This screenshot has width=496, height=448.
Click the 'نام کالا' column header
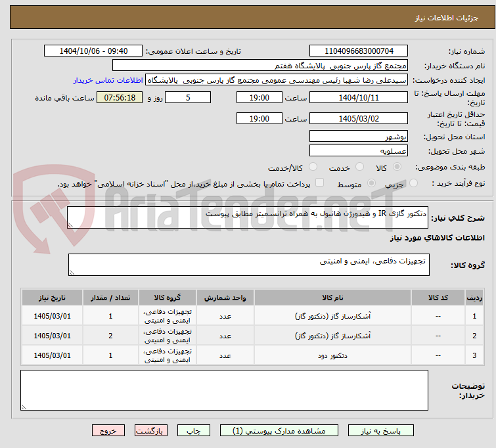(332, 298)
